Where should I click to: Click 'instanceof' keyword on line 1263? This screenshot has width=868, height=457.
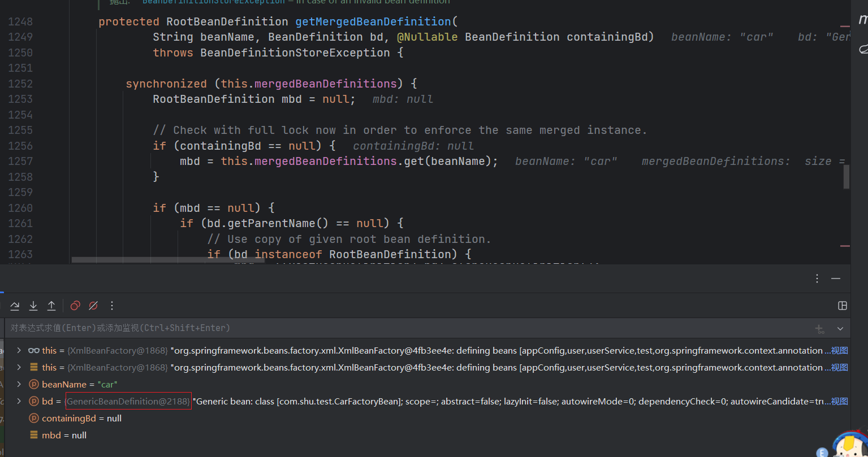288,254
